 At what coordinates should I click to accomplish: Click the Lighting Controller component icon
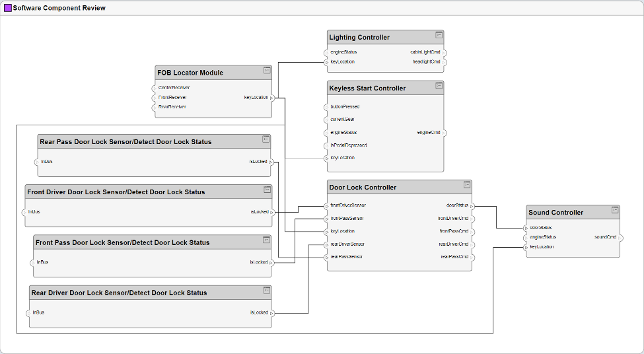(439, 35)
